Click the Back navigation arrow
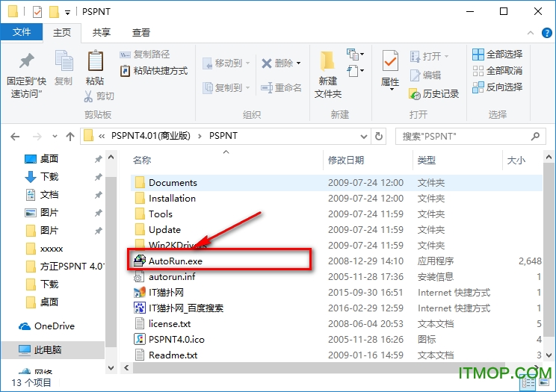The width and height of the screenshot is (556, 392). pos(15,137)
